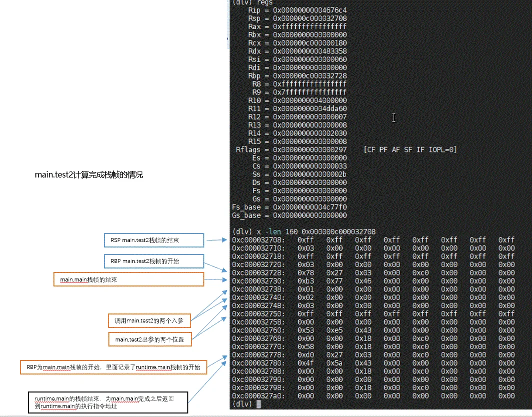Select the R11 value 0x00000000004dda60

pos(310,108)
